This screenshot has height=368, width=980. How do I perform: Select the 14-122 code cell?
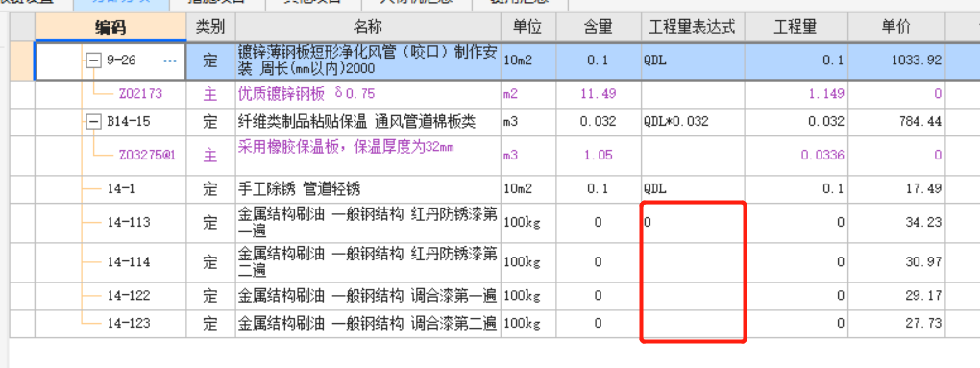pos(128,296)
